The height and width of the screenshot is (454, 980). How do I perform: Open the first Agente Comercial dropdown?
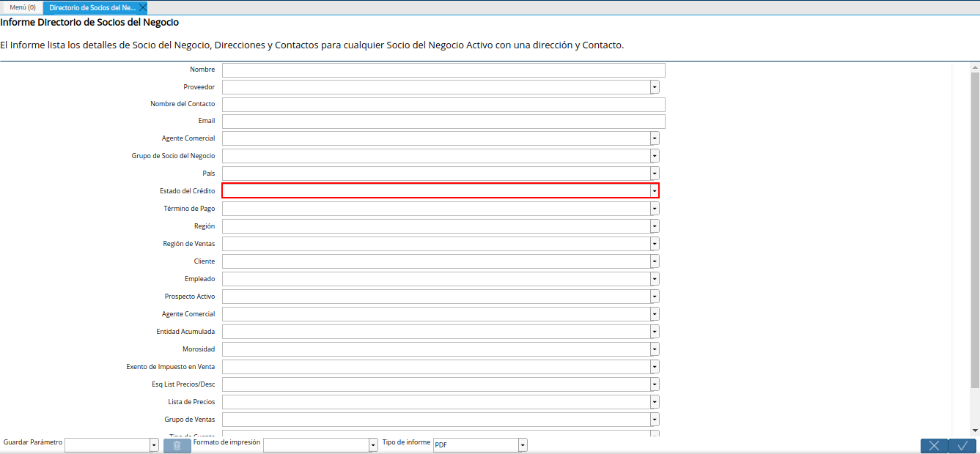coord(655,138)
